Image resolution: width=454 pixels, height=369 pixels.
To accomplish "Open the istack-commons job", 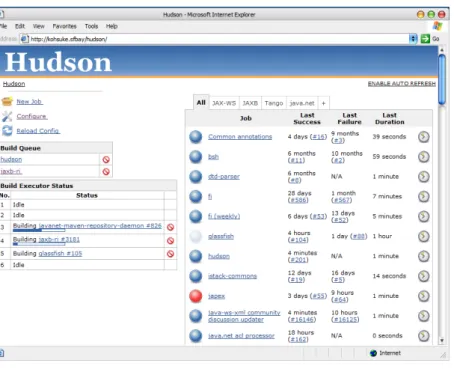I will pyautogui.click(x=232, y=276).
